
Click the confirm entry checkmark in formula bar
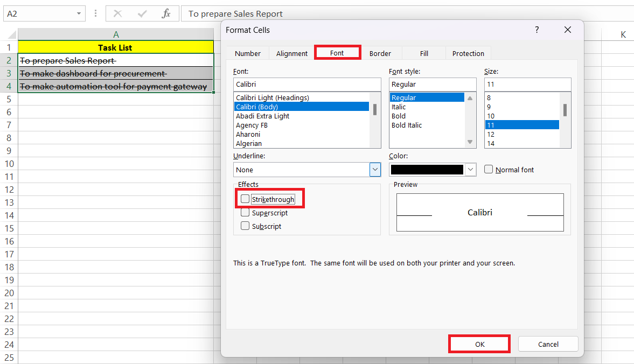(142, 14)
